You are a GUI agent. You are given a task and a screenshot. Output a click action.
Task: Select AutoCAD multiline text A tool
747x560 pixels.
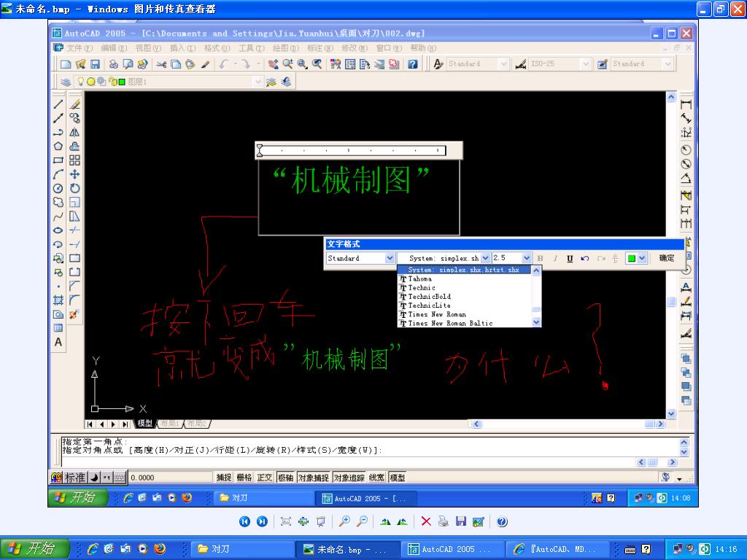coord(58,342)
